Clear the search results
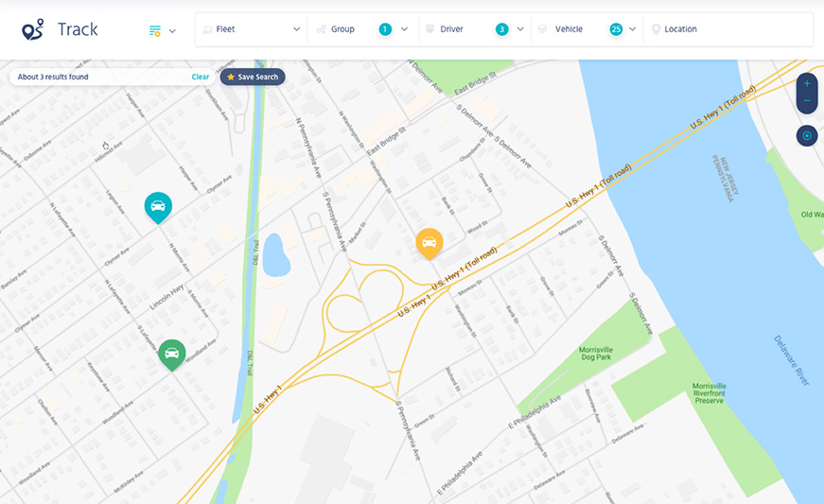 pos(201,77)
